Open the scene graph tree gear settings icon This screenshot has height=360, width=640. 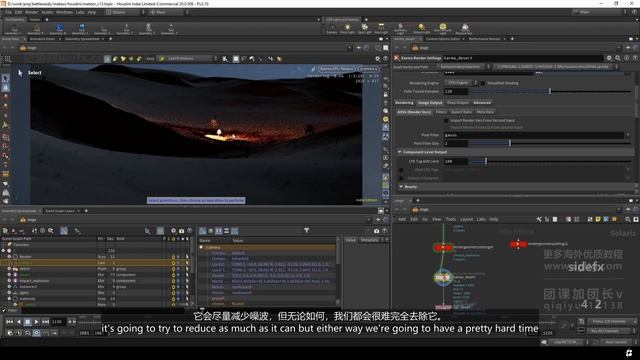(x=173, y=231)
